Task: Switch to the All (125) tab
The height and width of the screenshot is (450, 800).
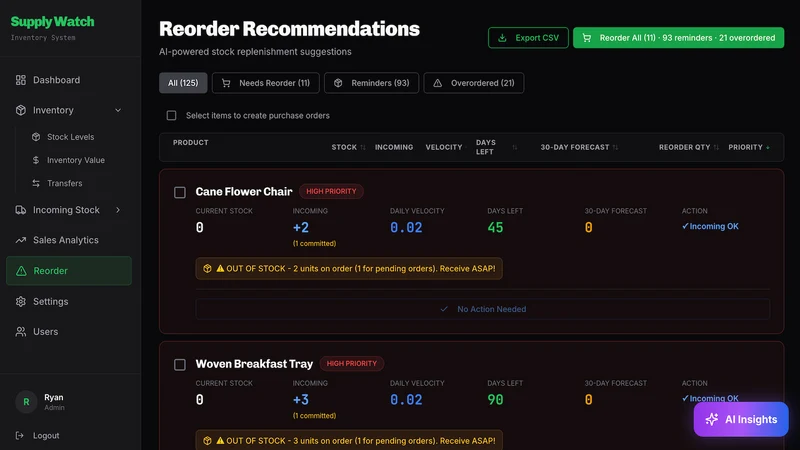Action: point(183,83)
